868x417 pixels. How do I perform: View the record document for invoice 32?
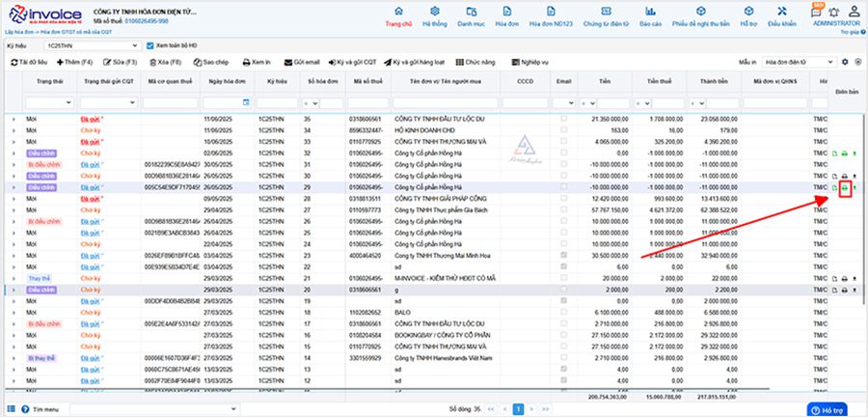835,153
